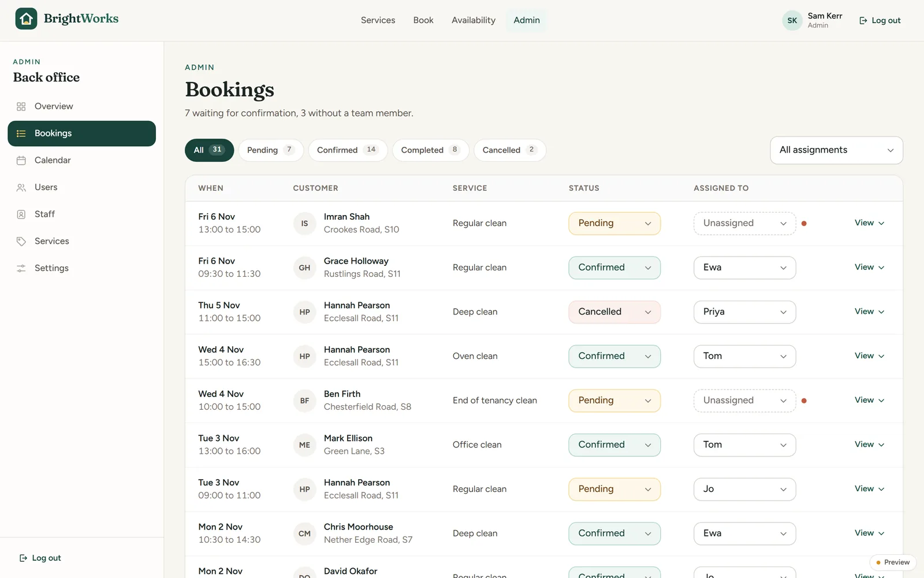This screenshot has width=924, height=578.
Task: Click the red unassigned dot for Imran Shah
Action: point(804,224)
